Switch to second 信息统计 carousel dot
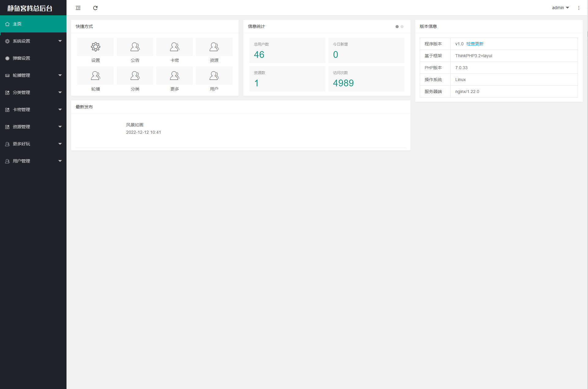Viewport: 588px width, 389px height. 402,27
